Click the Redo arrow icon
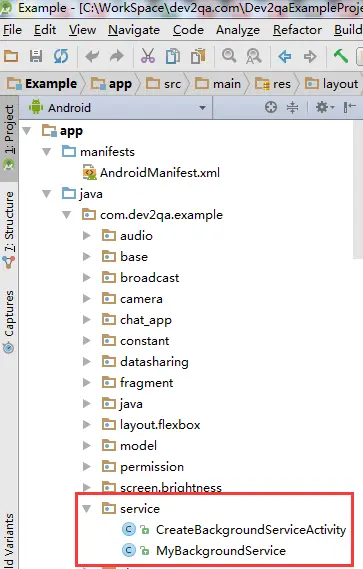363x569 pixels. click(x=117, y=56)
